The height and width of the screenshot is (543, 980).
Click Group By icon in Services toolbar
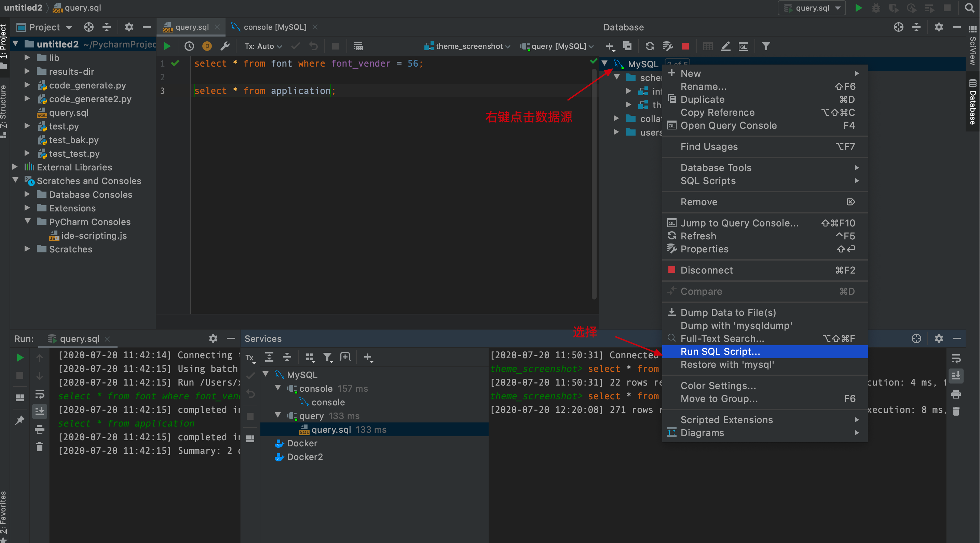tap(310, 357)
